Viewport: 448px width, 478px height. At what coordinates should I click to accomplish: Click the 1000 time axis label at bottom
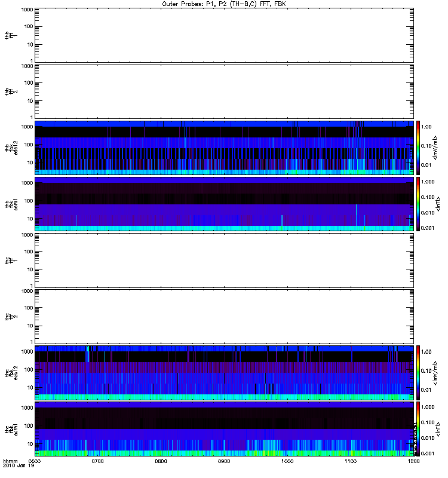point(287,461)
